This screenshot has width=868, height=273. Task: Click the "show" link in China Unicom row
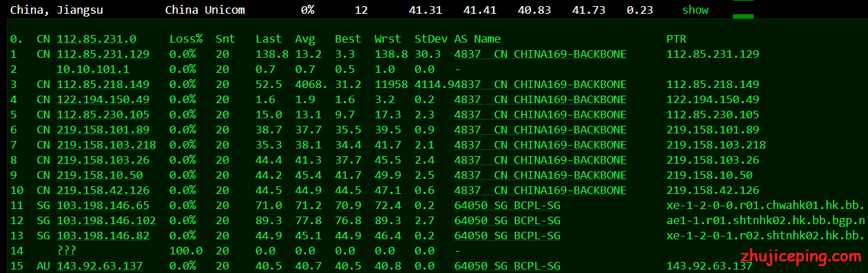click(x=695, y=10)
